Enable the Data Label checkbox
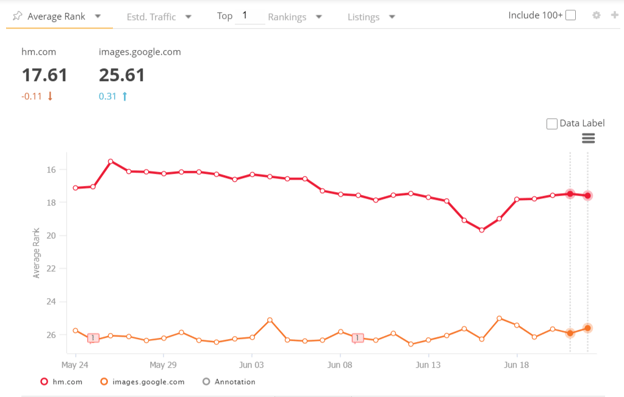 [x=552, y=124]
